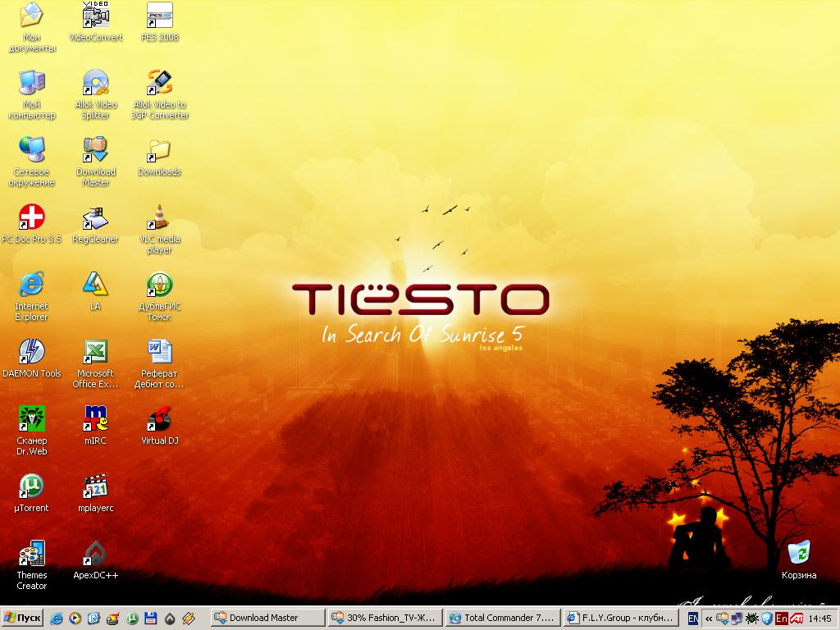Switch to F.L.Y.Group browser window
The height and width of the screenshot is (630, 840).
point(620,618)
